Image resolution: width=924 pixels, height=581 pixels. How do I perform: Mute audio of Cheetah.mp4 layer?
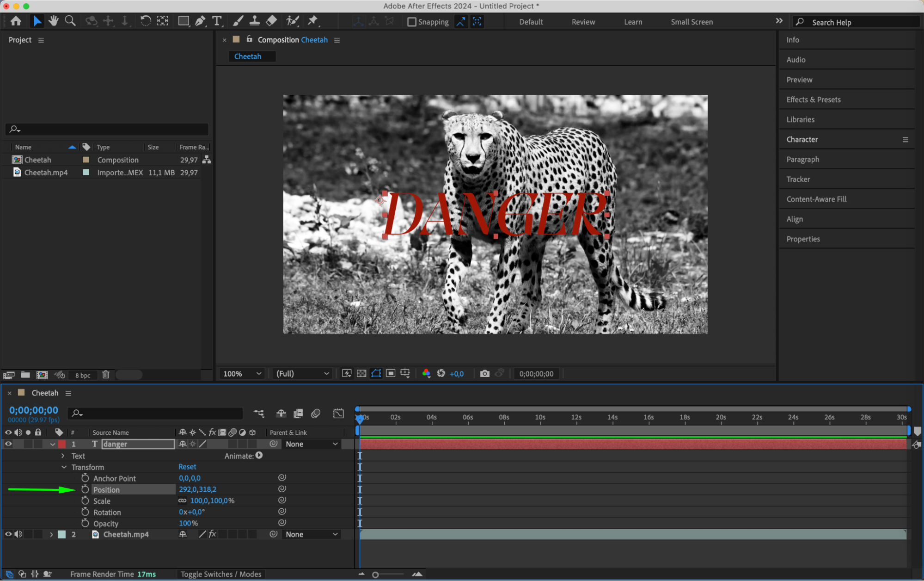point(18,534)
